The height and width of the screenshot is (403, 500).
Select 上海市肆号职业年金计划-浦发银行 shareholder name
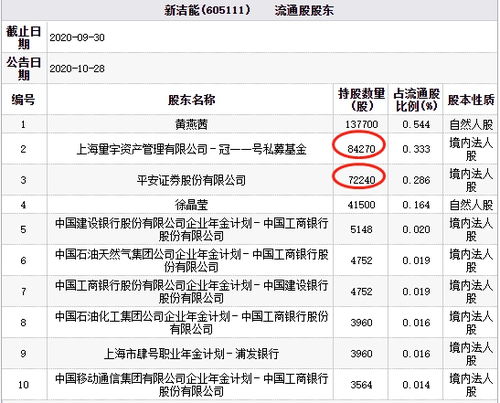pos(191,354)
